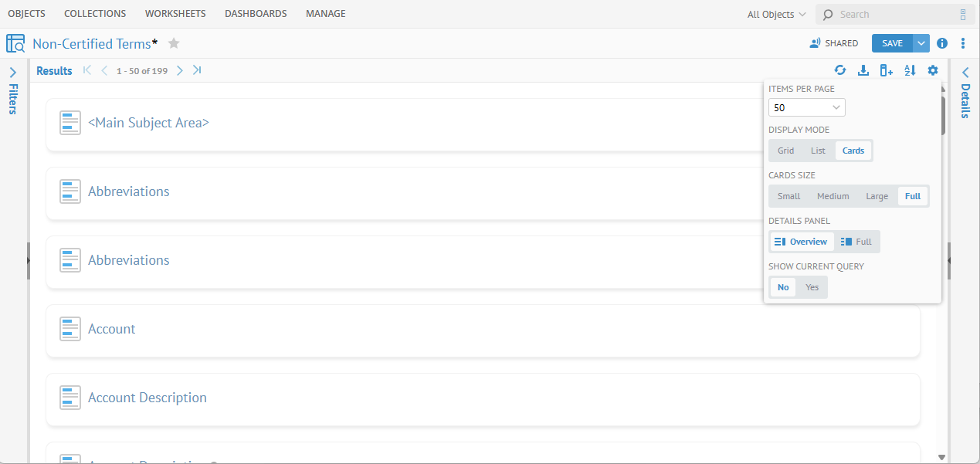Image resolution: width=980 pixels, height=464 pixels.
Task: Open the All Objects scope dropdown
Action: (776, 14)
